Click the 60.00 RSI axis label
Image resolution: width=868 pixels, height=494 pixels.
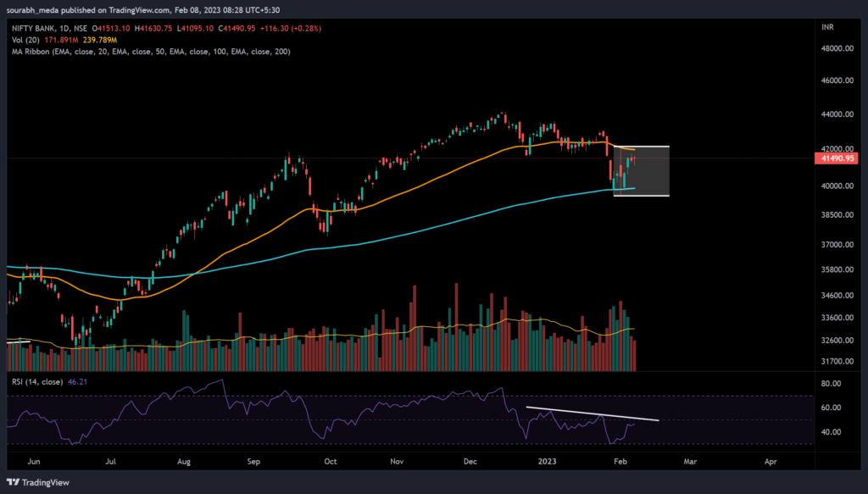[x=832, y=408]
